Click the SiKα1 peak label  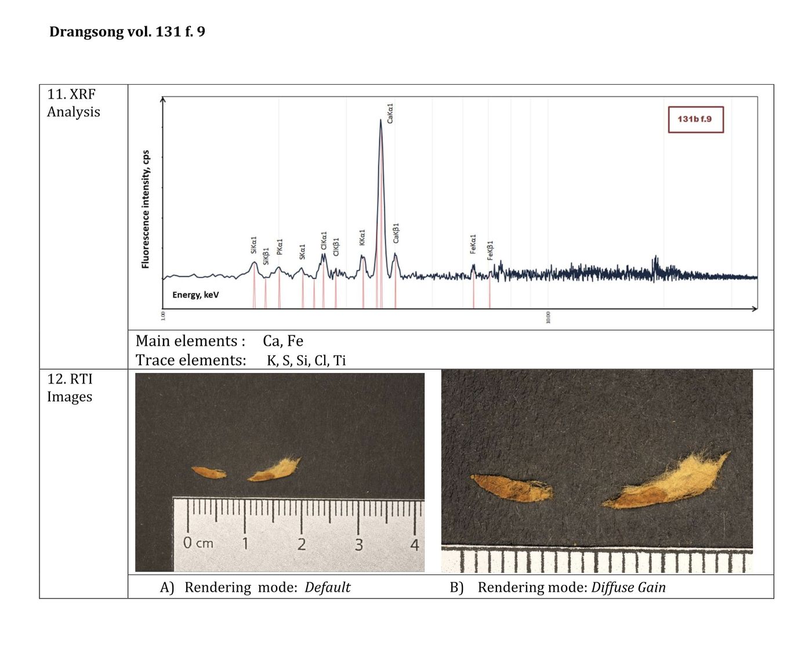click(x=253, y=245)
